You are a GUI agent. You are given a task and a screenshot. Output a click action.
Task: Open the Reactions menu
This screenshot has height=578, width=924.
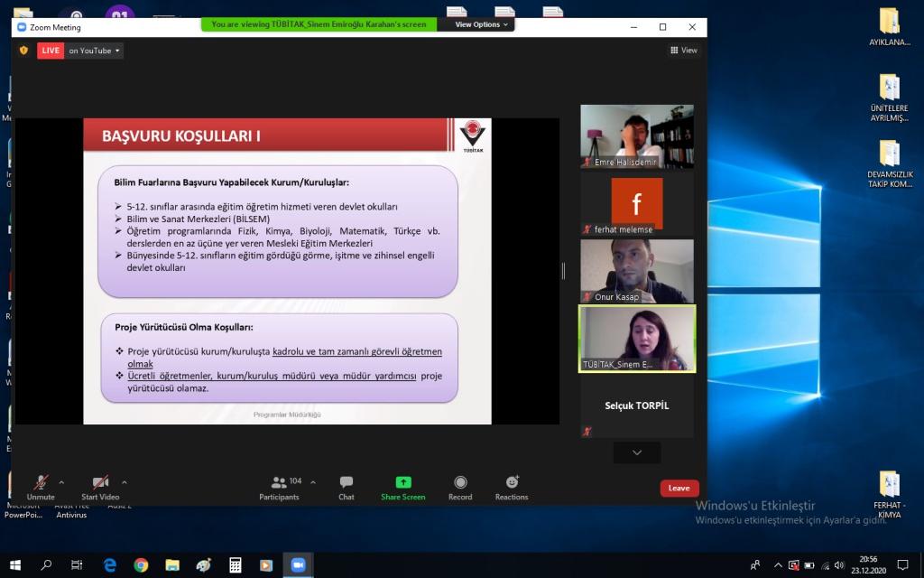click(512, 487)
